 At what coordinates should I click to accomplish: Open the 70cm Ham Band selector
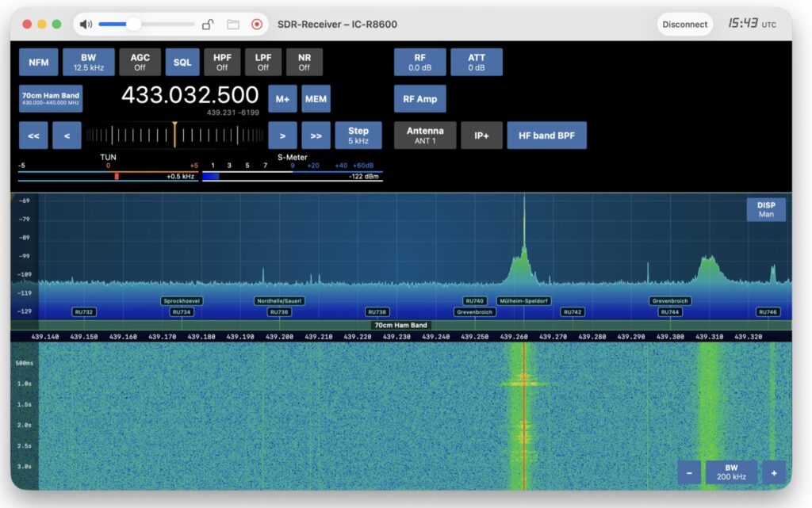coord(51,99)
